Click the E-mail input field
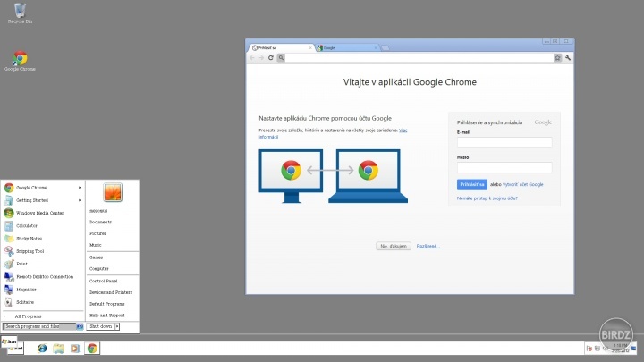This screenshot has height=362, width=644. pos(504,143)
